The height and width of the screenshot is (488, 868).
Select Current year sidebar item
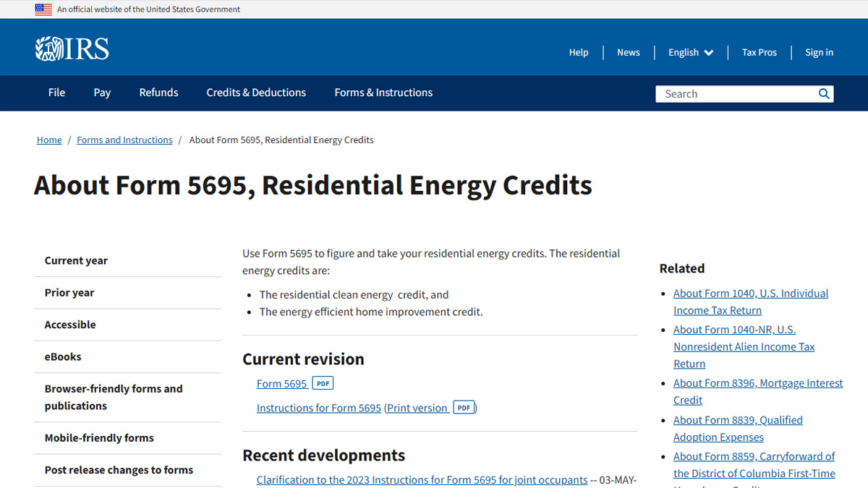click(127, 261)
